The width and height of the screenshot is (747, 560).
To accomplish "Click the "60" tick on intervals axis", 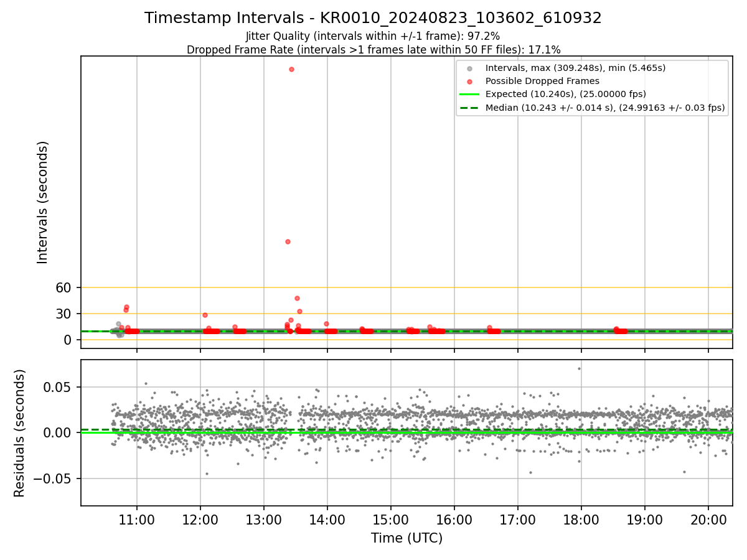I will (65, 287).
